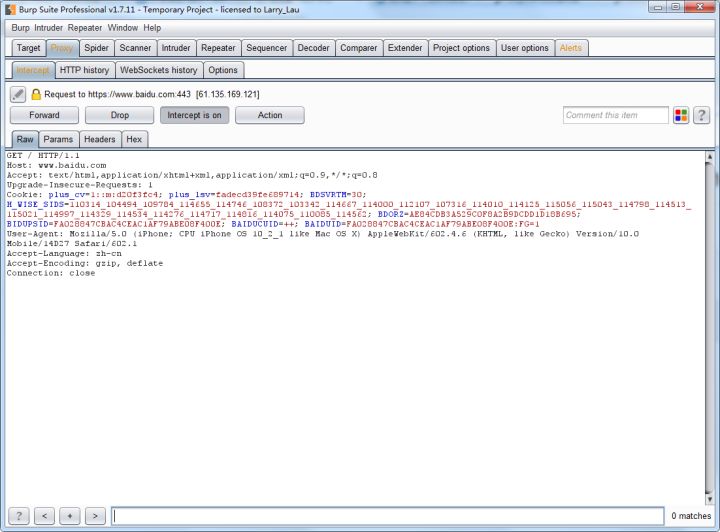
Task: Go to previous search match
Action: click(x=45, y=516)
